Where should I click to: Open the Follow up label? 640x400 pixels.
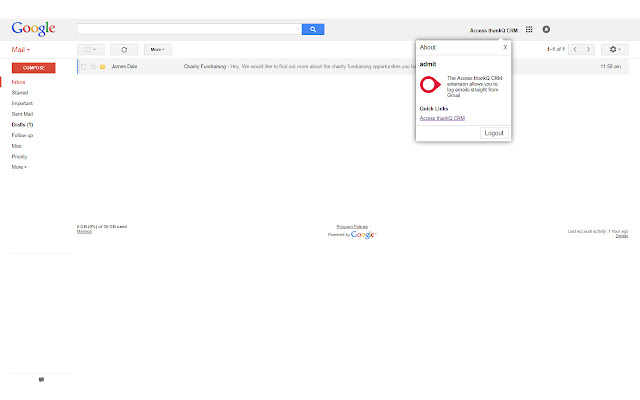click(22, 135)
